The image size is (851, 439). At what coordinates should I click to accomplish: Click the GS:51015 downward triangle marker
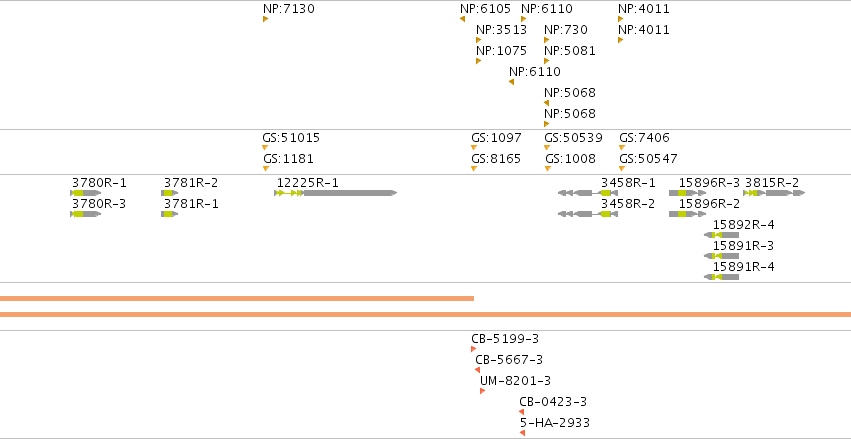[265, 148]
